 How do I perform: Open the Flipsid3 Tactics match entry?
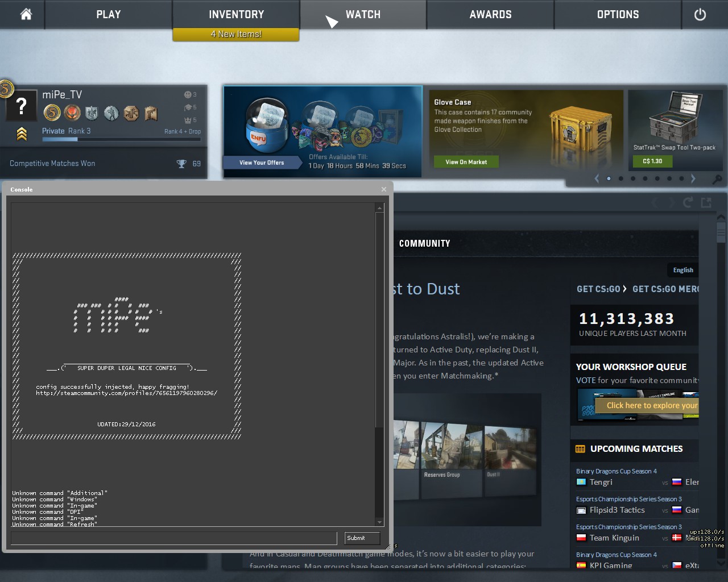click(611, 510)
